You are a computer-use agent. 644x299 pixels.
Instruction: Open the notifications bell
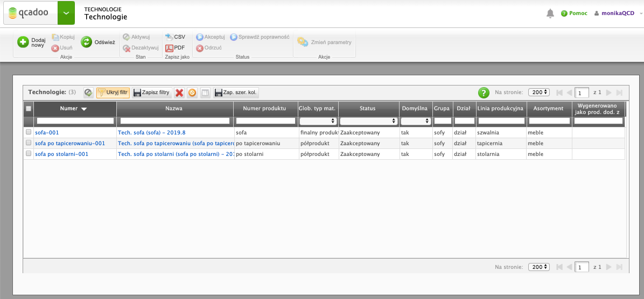point(550,13)
